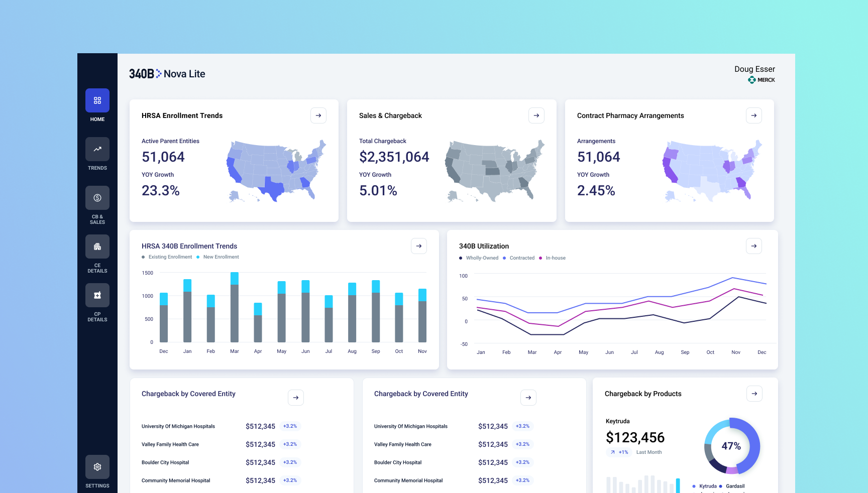Open the Home dashboard icon
Viewport: 868px width, 493px height.
97,100
